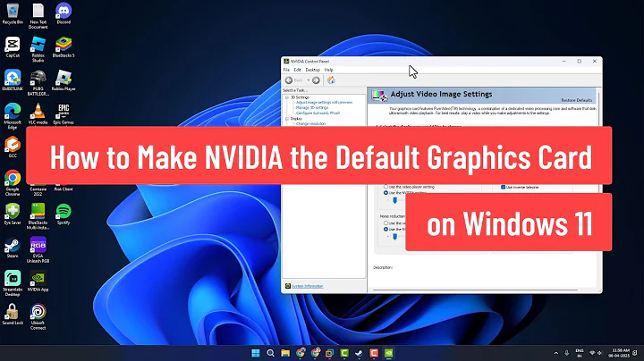
Task: Launch the Roblox Player shortcut
Action: (64, 80)
